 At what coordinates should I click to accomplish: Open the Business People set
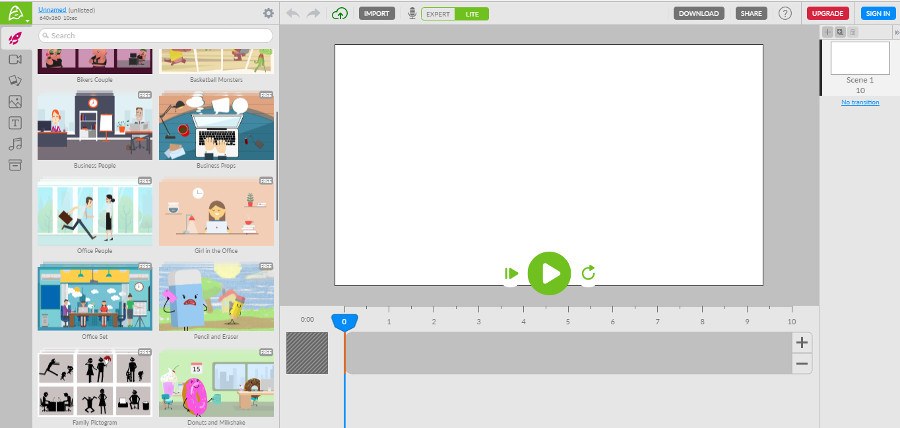[x=95, y=126]
